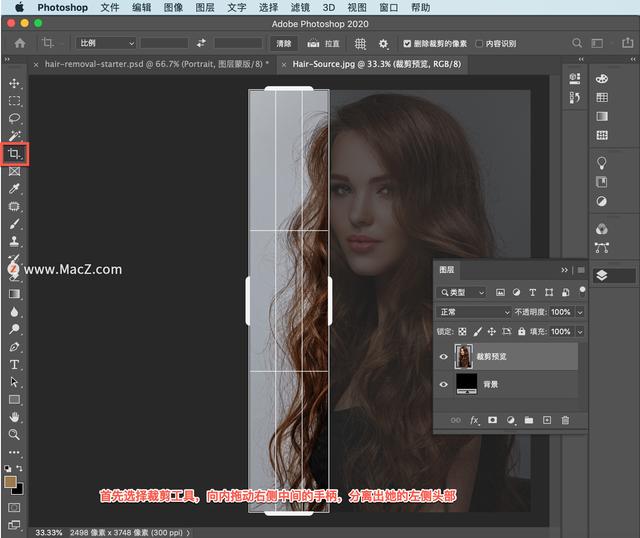Select the Crop tool in toolbar

coord(14,154)
